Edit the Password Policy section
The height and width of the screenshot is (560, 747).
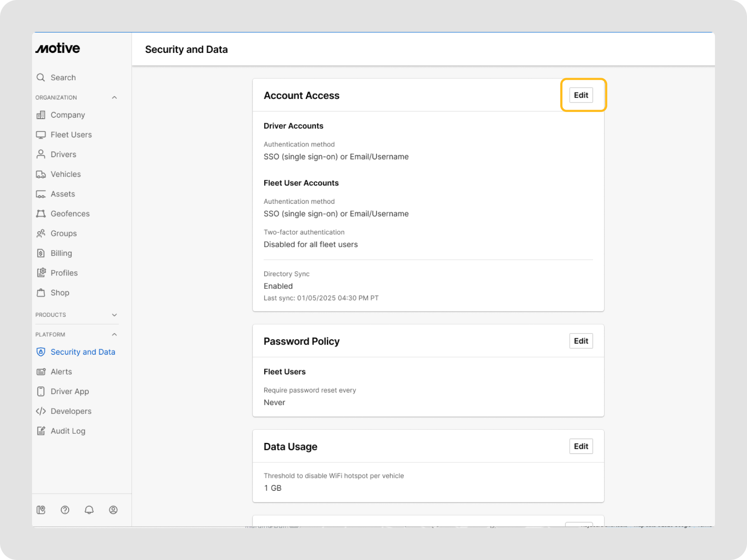(581, 341)
